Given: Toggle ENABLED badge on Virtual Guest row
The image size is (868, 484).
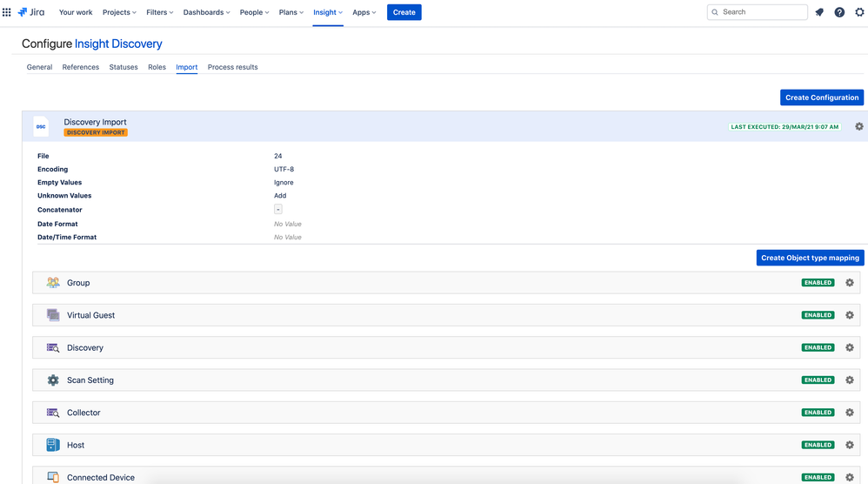Looking at the screenshot, I should tap(818, 315).
